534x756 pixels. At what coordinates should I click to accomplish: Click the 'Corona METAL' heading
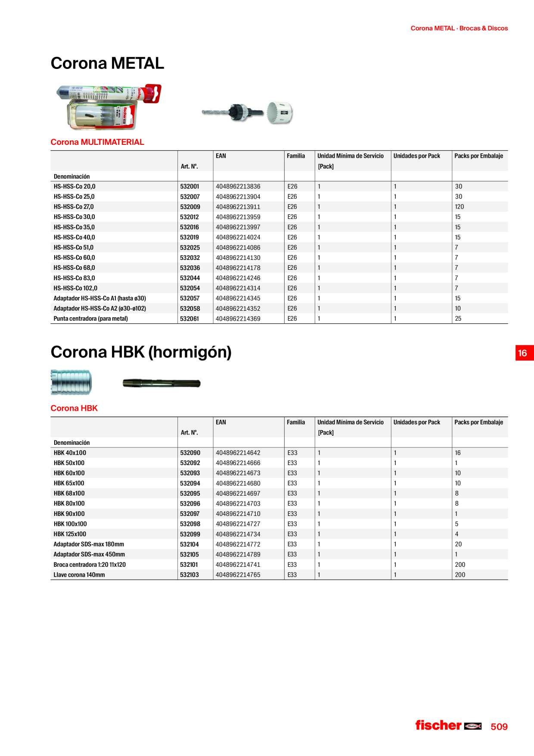click(x=107, y=63)
